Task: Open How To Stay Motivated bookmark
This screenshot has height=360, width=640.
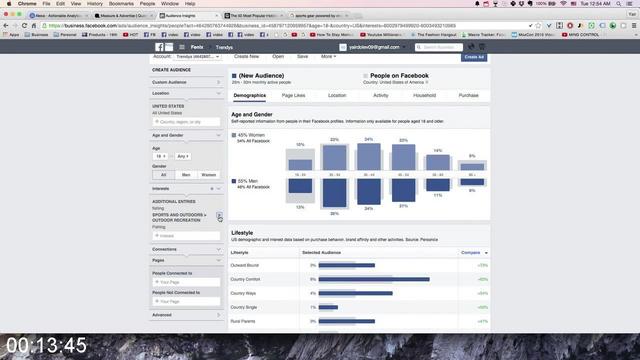Action: (332, 35)
